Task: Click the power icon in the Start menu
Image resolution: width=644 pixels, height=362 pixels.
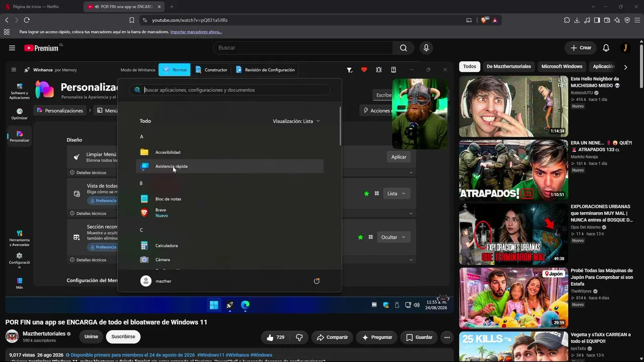Action: pos(316,281)
